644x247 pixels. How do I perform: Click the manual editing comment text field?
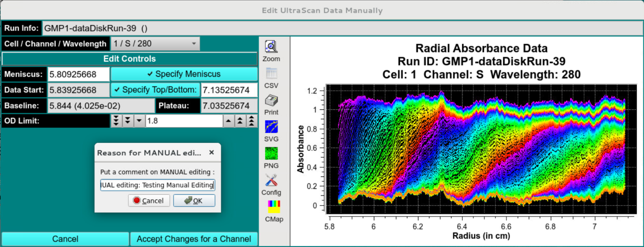pos(157,185)
